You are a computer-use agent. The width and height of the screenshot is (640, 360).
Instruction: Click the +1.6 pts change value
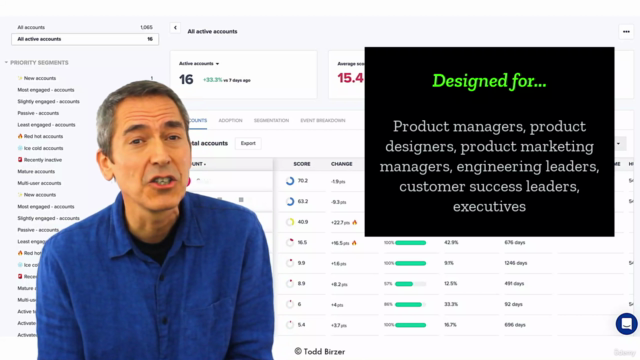[x=338, y=264]
